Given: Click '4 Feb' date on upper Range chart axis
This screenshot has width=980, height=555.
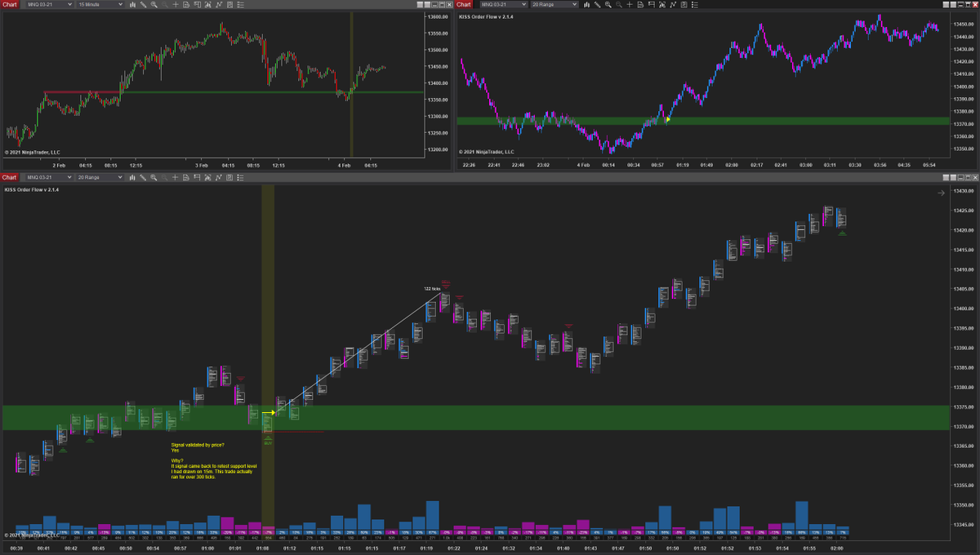Looking at the screenshot, I should pos(582,165).
